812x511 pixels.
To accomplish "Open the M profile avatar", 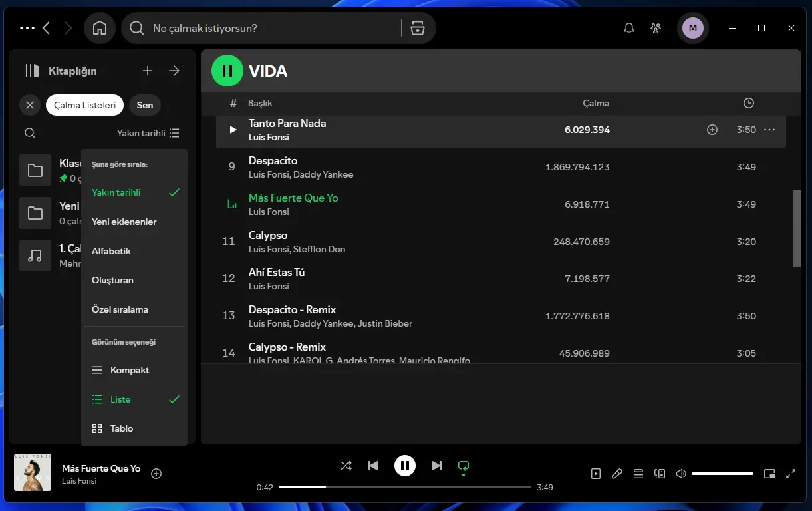I will tap(693, 28).
